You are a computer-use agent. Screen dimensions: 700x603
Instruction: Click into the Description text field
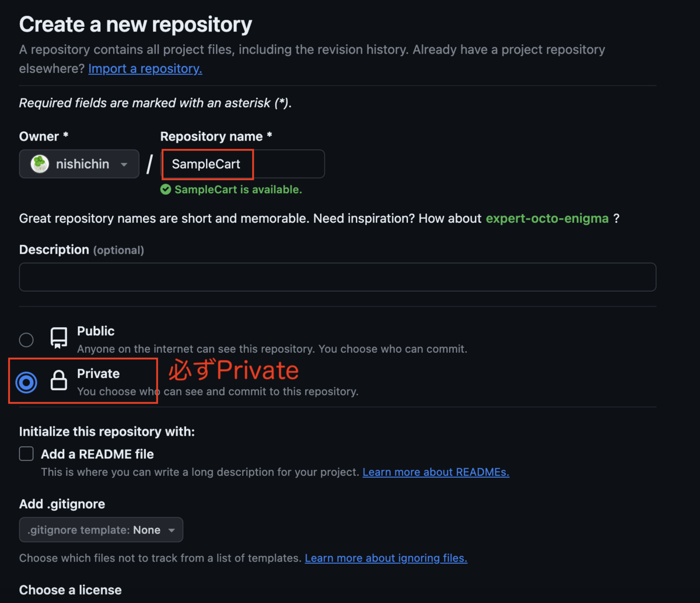(337, 277)
